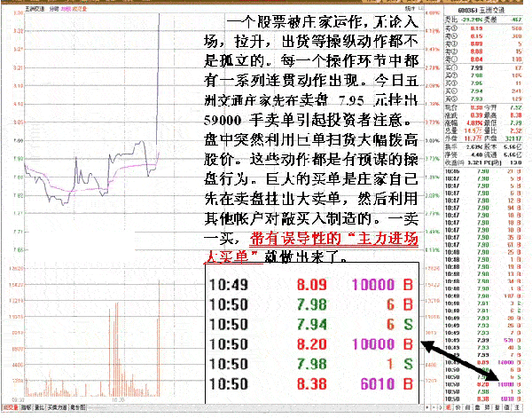Toggle the red 成交量 legend label atop chart

[79, 9]
